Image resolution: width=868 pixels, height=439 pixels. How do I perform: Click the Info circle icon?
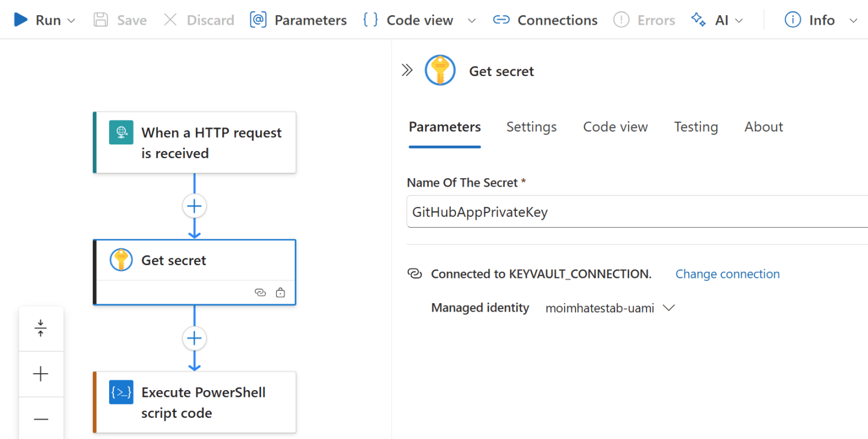click(x=793, y=20)
